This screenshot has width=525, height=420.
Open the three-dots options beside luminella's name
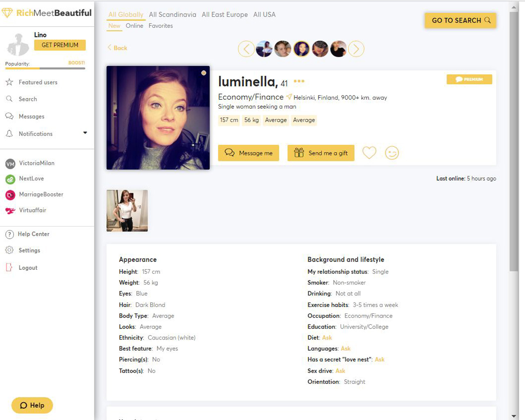pos(299,81)
